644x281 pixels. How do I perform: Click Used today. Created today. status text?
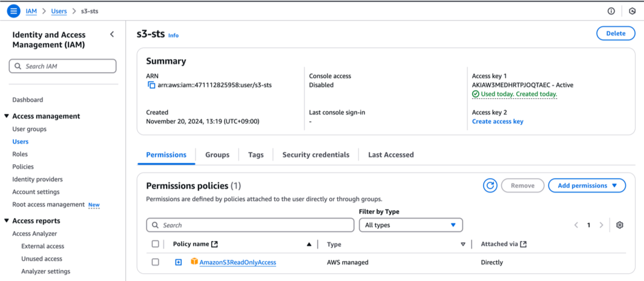(519, 94)
